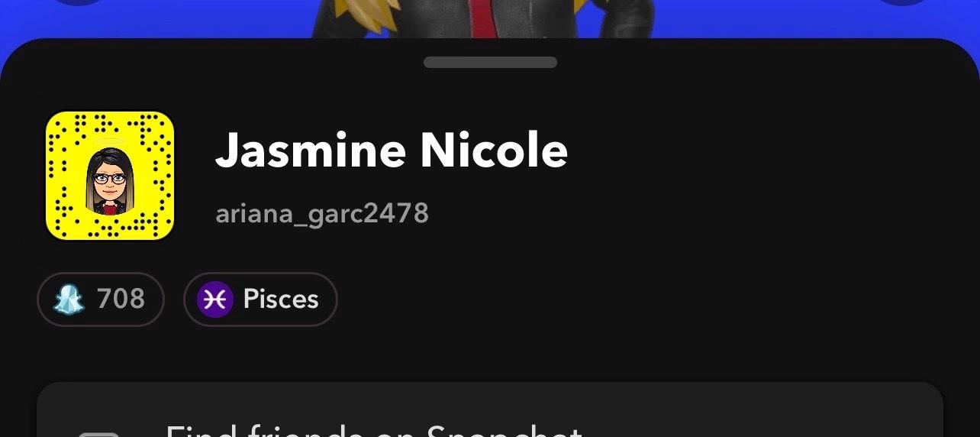Open Find friends on Snapchat card
Image resolution: width=980 pixels, height=437 pixels.
click(x=490, y=409)
